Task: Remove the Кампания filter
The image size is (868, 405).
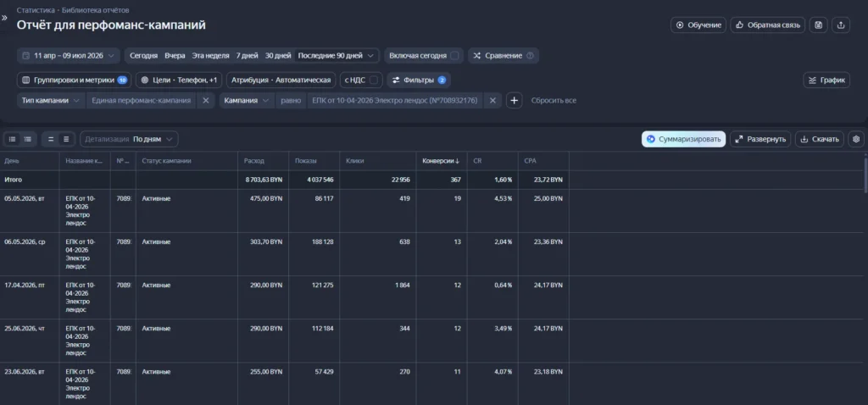Action: pos(492,101)
